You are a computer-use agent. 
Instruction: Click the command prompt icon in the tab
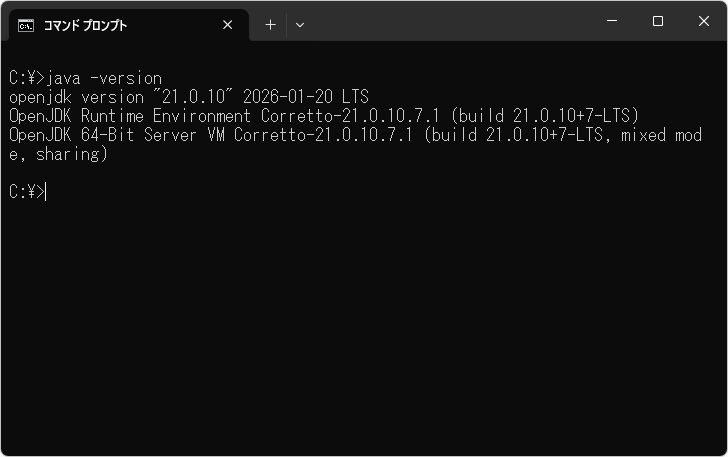[26, 25]
